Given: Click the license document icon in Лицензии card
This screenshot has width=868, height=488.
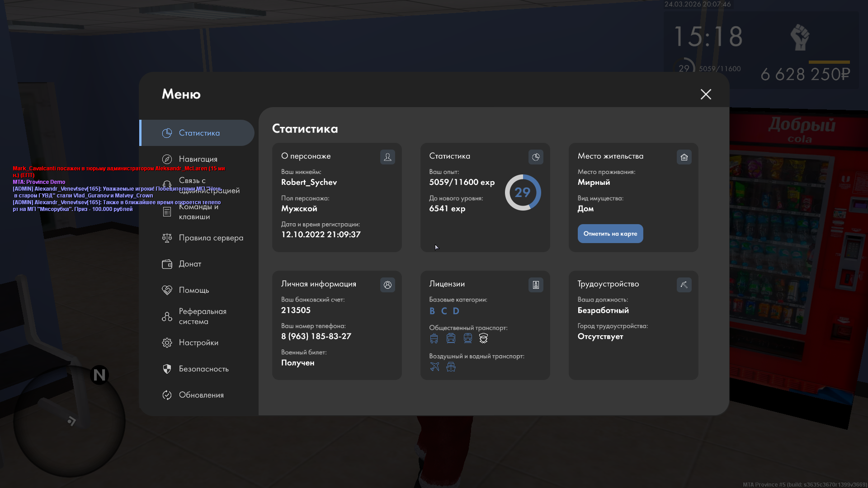Looking at the screenshot, I should click(x=536, y=285).
